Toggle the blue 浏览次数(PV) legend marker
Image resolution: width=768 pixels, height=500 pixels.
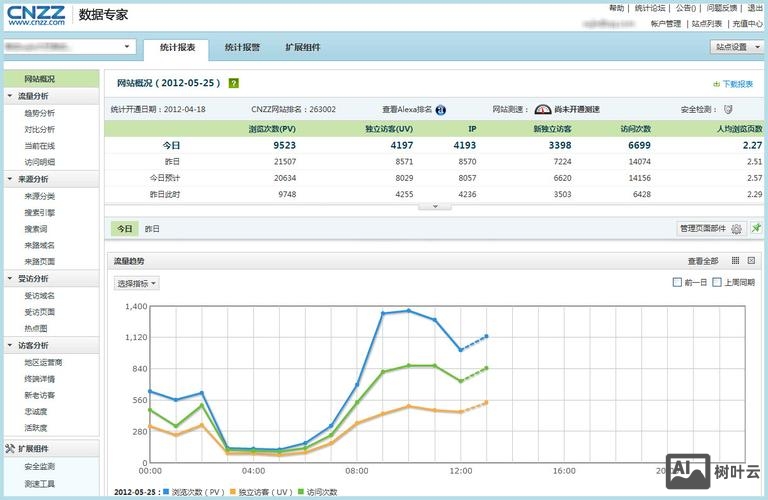166,491
